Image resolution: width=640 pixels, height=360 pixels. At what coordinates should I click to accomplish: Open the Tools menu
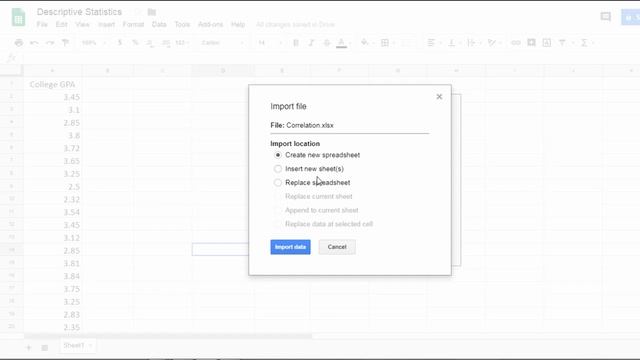(182, 24)
